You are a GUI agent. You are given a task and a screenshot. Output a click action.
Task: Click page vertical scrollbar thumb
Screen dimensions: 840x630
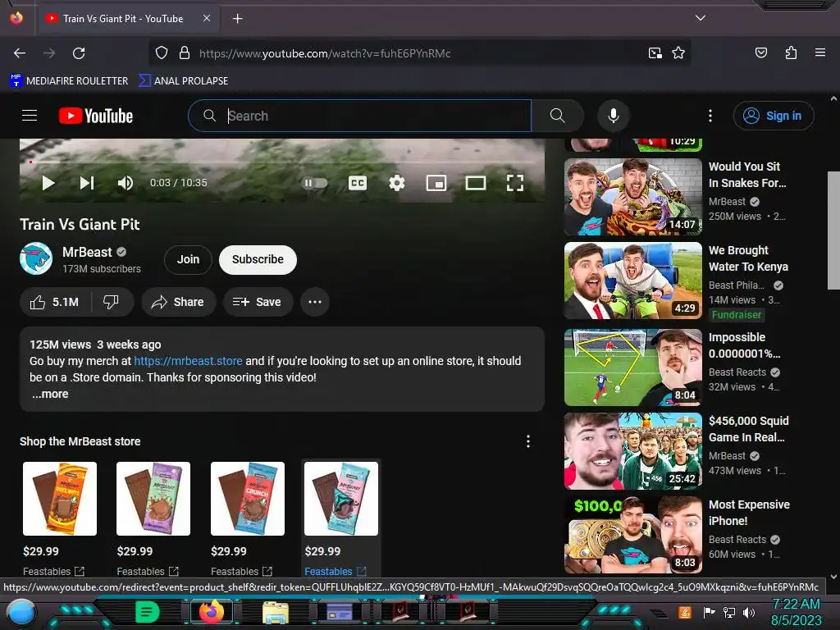[x=833, y=231]
